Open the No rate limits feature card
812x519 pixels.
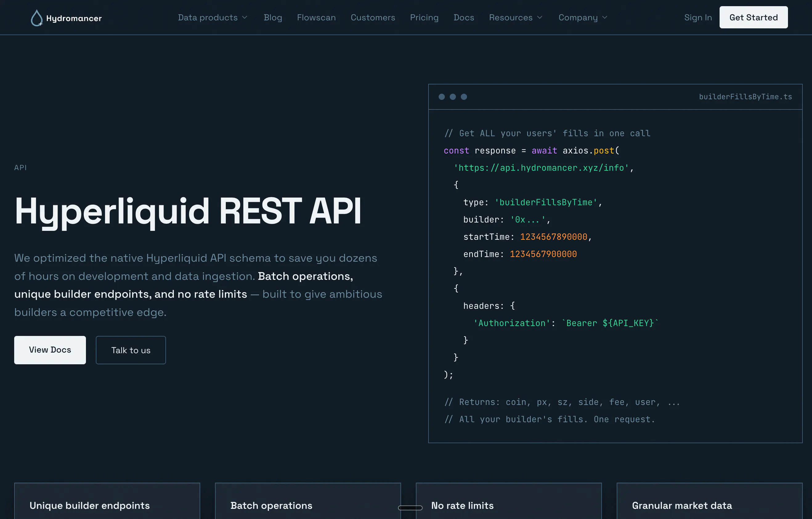[x=509, y=501]
